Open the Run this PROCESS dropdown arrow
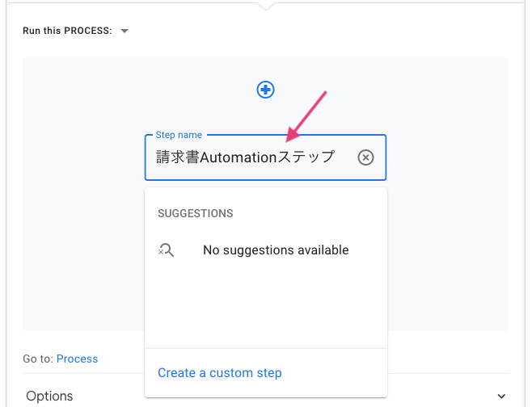Screen dimensions: 532x407 coord(125,31)
